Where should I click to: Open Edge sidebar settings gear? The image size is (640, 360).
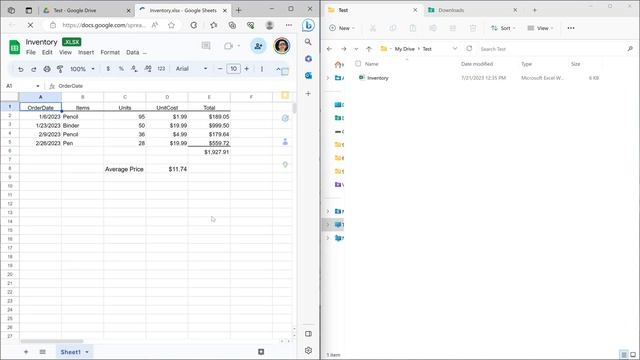(308, 350)
